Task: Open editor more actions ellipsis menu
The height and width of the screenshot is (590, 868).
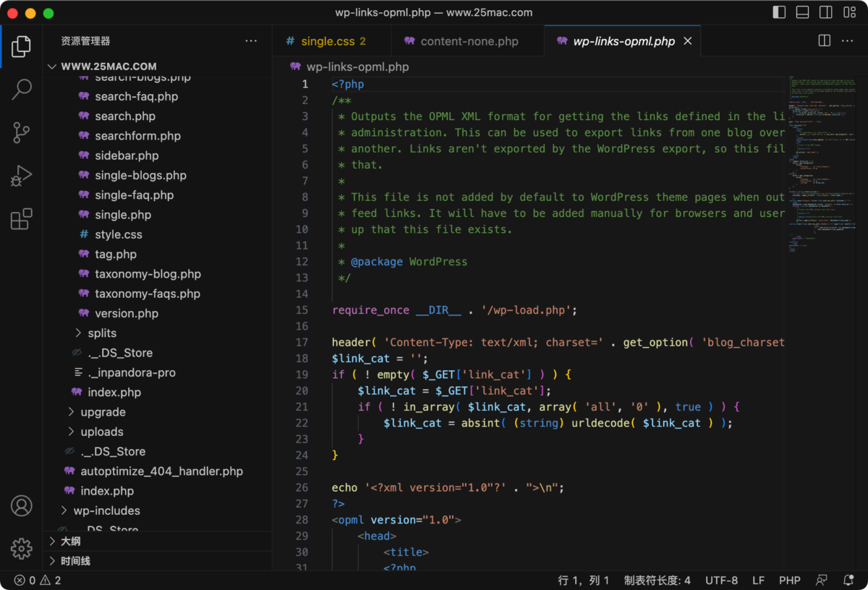Action: 848,41
